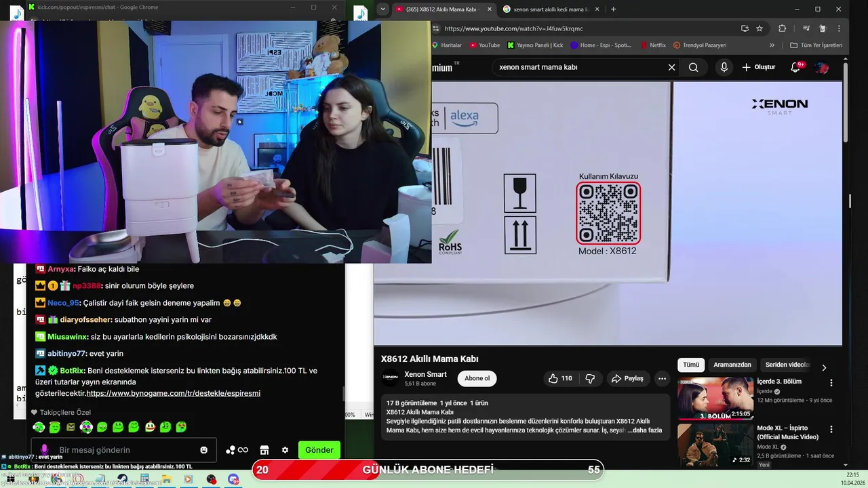
Task: Open the Xenon Smart channel name
Action: pos(425,374)
